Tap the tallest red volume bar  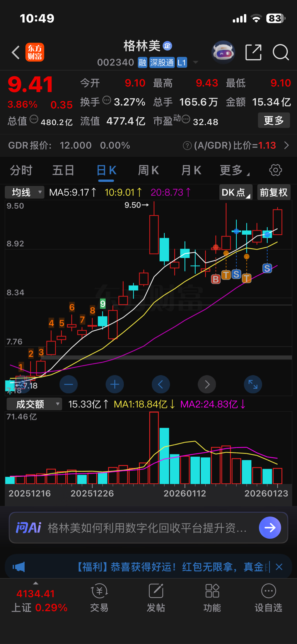(154, 448)
